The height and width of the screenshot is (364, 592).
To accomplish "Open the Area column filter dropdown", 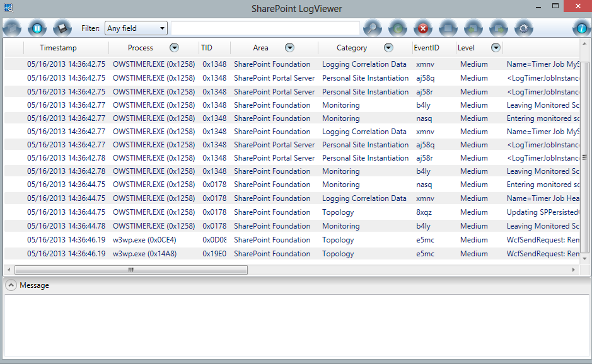I will click(x=289, y=48).
